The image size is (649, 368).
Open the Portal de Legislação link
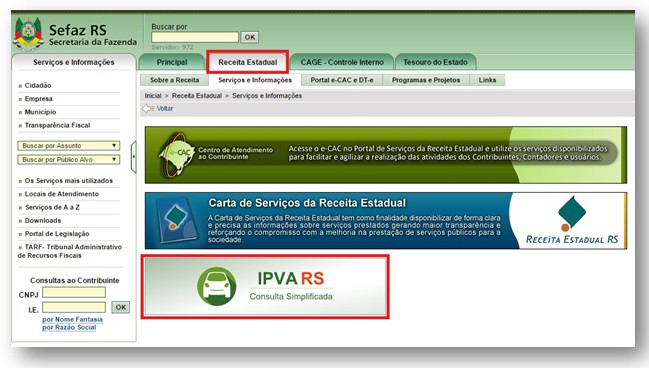coord(57,233)
